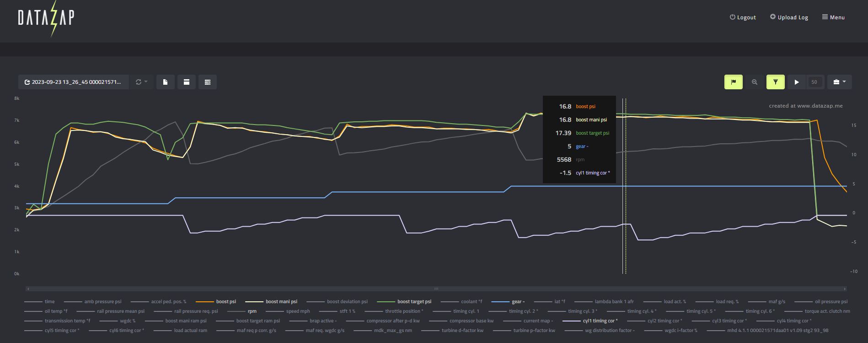Show the 'timing cyl. 2 *' series
868x343 pixels.
point(514,311)
